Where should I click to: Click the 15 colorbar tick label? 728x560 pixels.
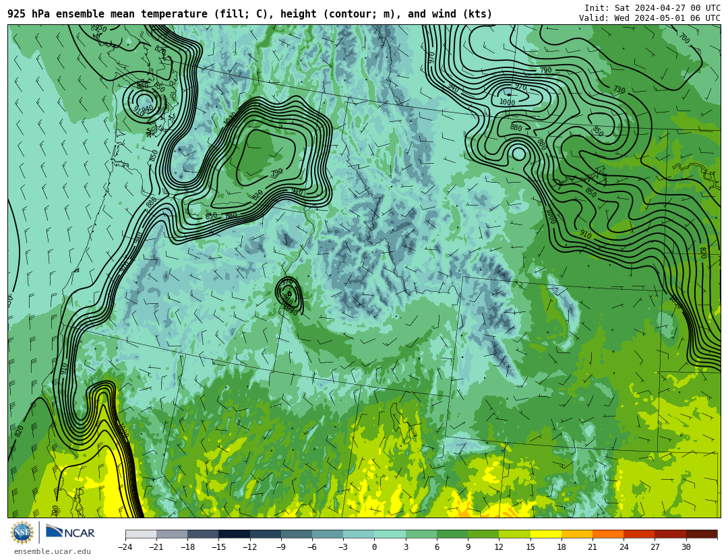coord(530,547)
